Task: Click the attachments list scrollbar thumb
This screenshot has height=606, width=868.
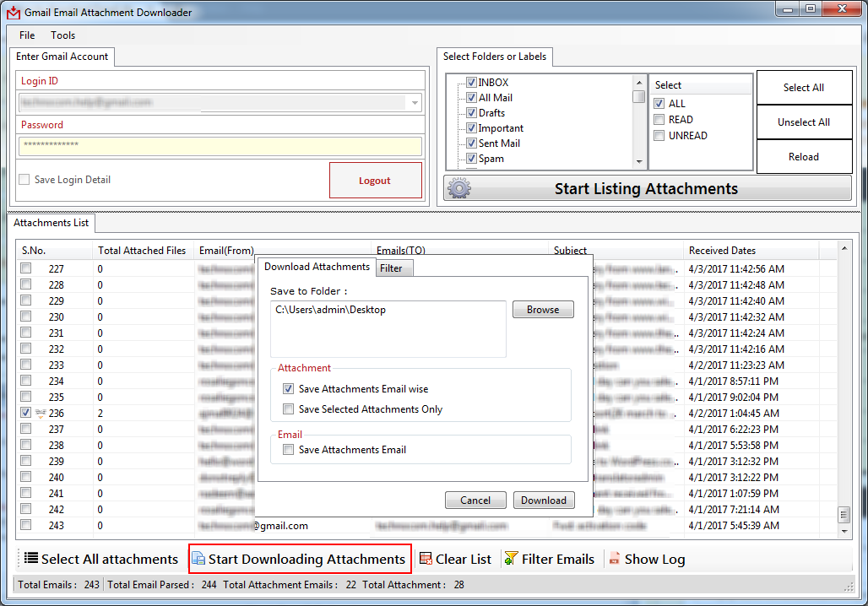Action: (x=844, y=515)
